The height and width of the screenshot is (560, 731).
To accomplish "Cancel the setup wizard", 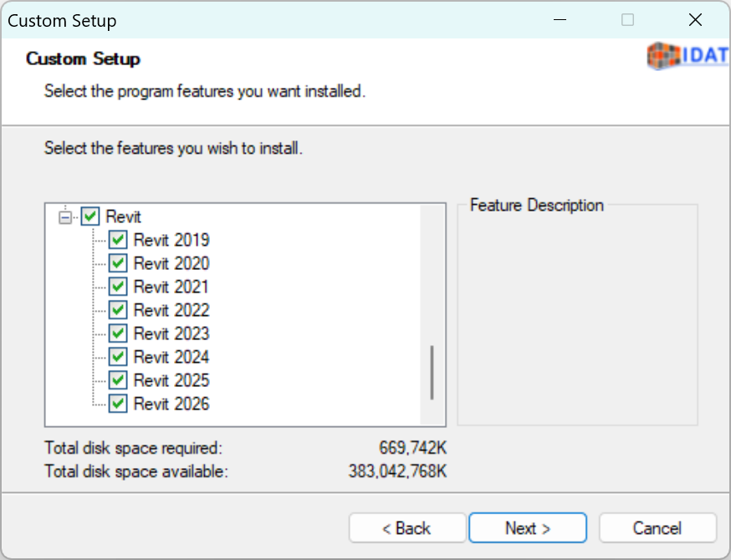I will 657,528.
